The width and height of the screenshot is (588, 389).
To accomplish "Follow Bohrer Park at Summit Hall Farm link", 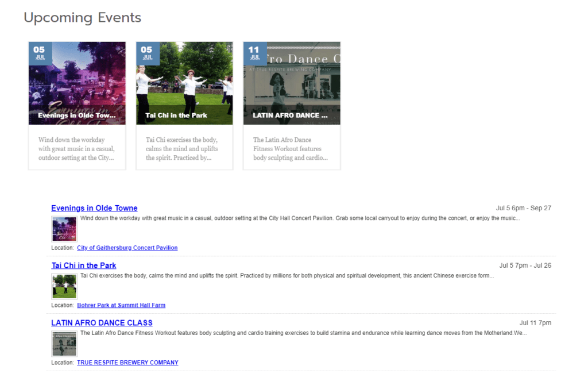I will tap(121, 305).
